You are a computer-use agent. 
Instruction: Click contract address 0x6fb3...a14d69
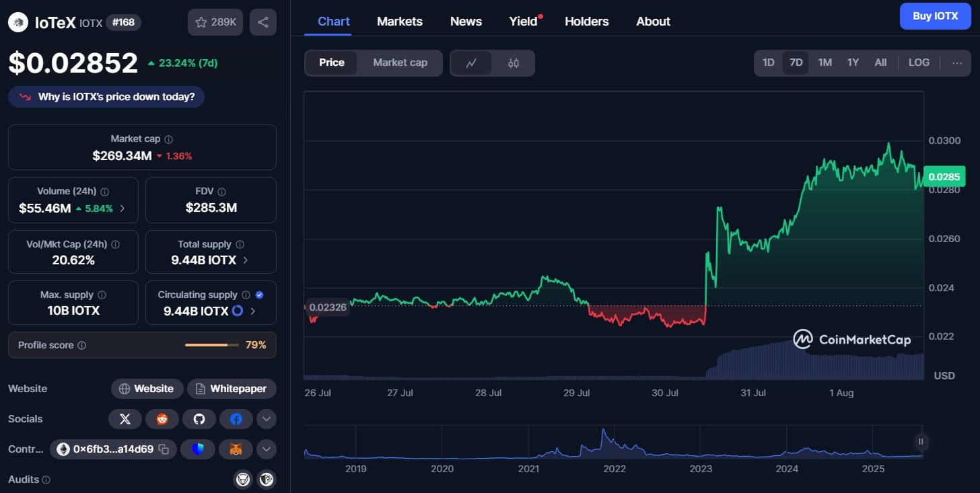point(113,449)
